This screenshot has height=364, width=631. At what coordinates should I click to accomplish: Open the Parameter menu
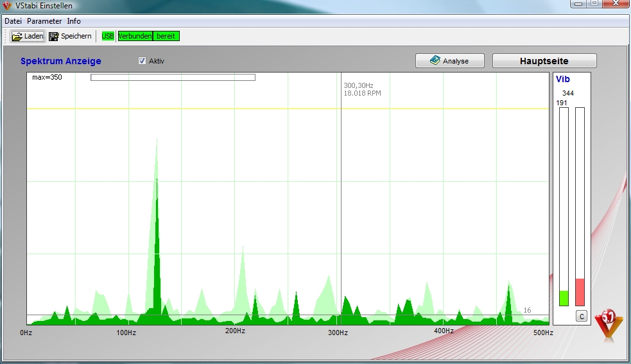pyautogui.click(x=44, y=21)
